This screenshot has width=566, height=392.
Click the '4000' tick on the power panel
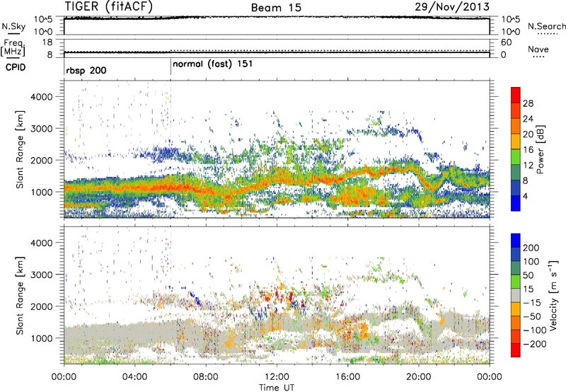click(41, 97)
